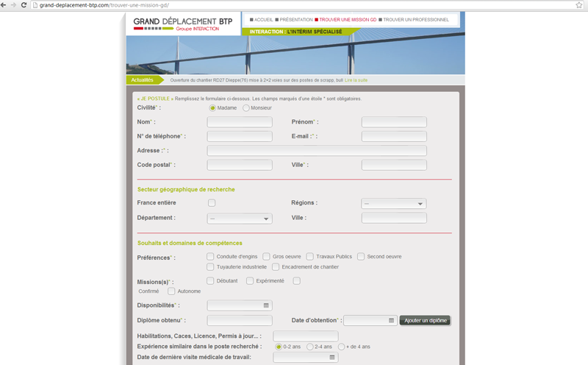The width and height of the screenshot is (588, 365).
Task: Focus the Code postal field
Action: click(240, 165)
